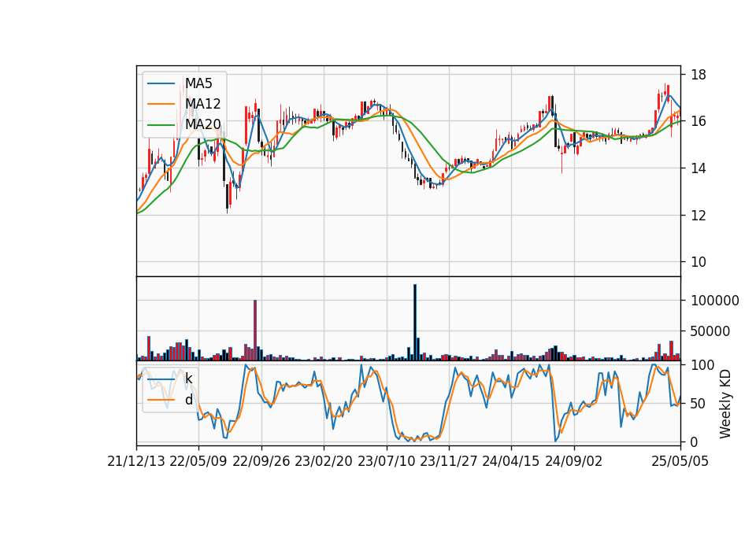Click the orange MA12 legend line sample
Image resolution: width=756 pixels, height=543 pixels.
[x=161, y=104]
